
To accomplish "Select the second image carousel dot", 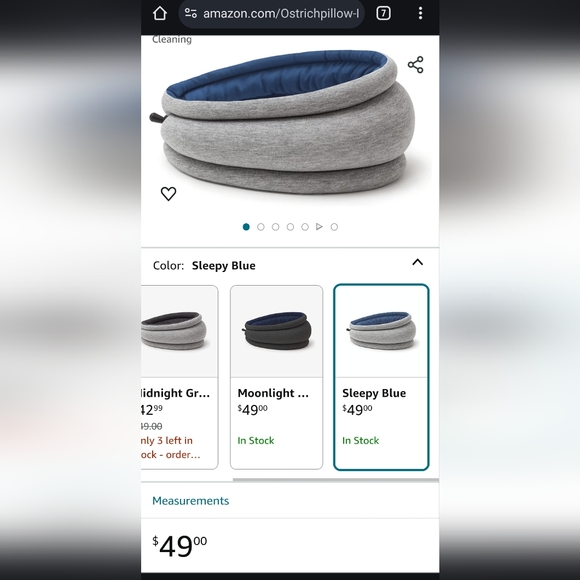I will (261, 227).
